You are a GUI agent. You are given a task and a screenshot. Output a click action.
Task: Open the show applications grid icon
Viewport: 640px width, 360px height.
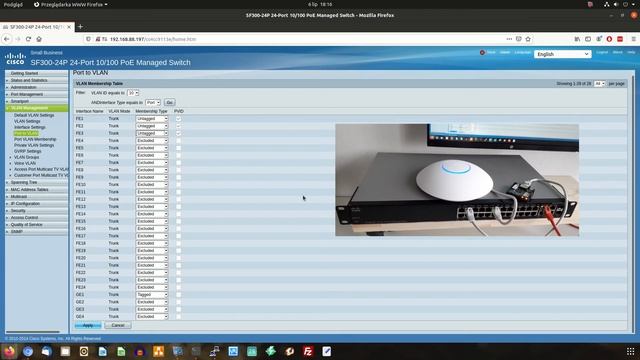point(631,351)
